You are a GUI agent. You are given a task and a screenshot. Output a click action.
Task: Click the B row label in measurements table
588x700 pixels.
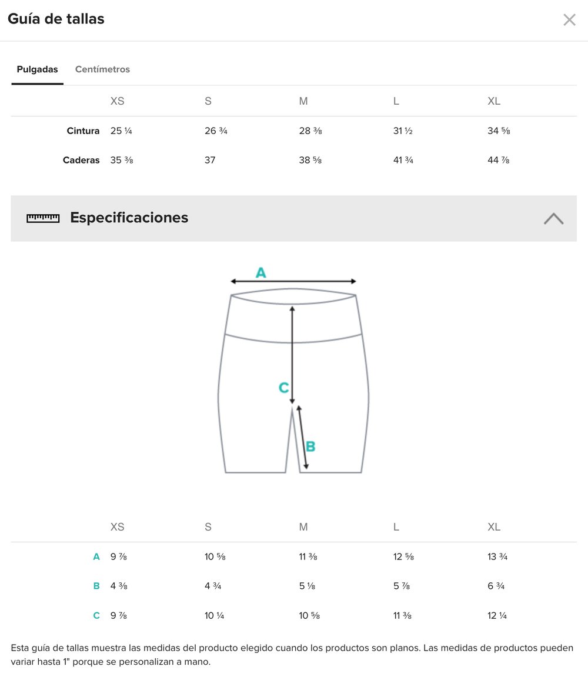[x=96, y=586]
